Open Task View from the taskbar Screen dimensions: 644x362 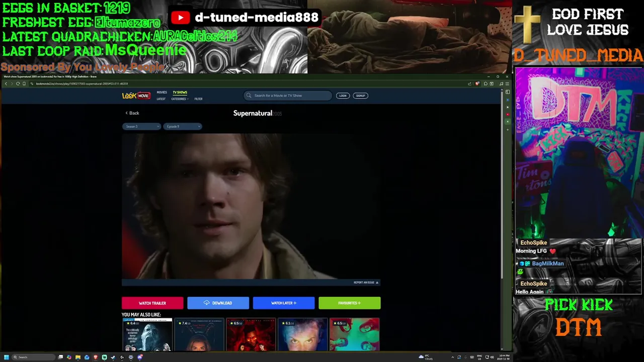tap(60, 357)
